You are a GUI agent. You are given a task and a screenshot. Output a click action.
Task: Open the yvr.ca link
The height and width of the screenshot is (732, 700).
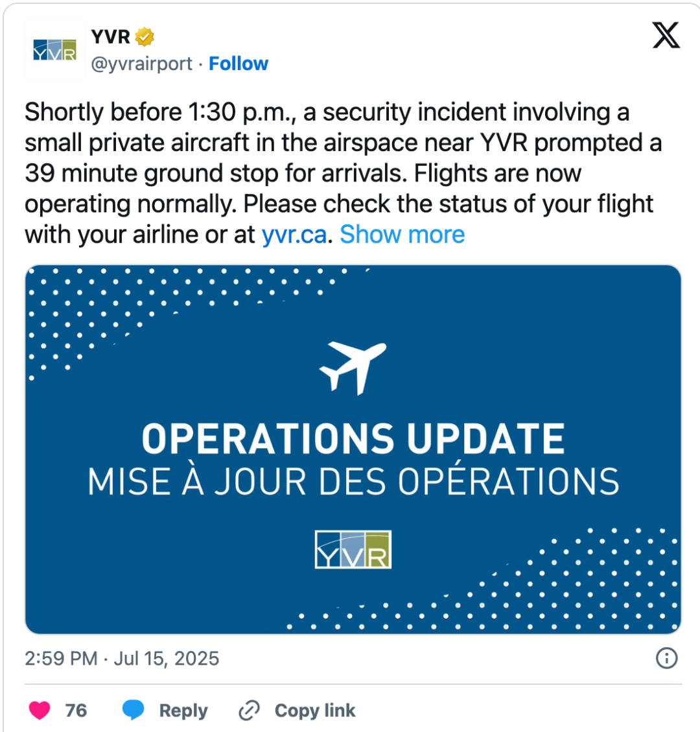[x=294, y=234]
